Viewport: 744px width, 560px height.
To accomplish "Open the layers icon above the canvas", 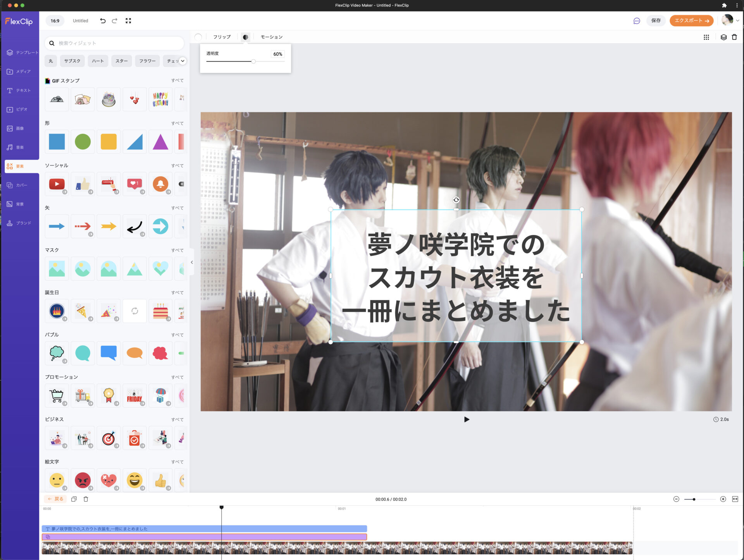I will pos(723,37).
